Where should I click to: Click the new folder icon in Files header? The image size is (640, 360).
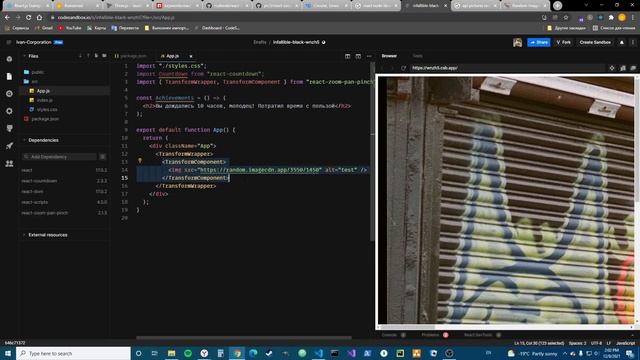tap(104, 56)
